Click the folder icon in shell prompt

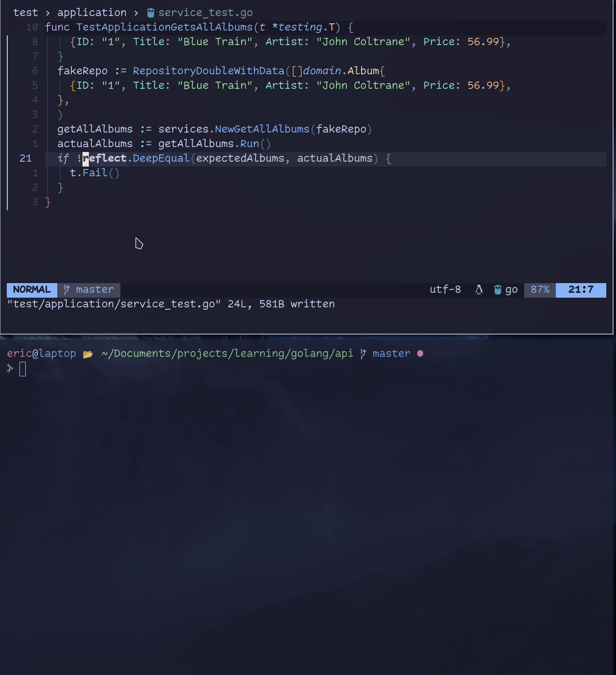tap(88, 354)
